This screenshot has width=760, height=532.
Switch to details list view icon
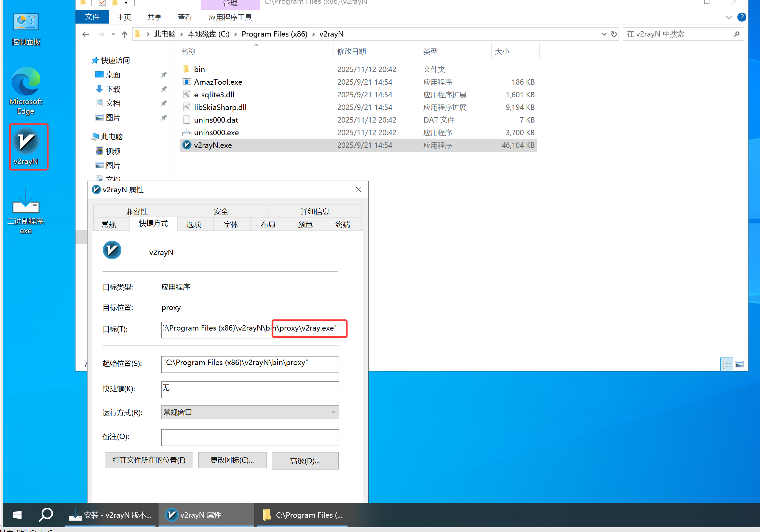[x=727, y=364]
